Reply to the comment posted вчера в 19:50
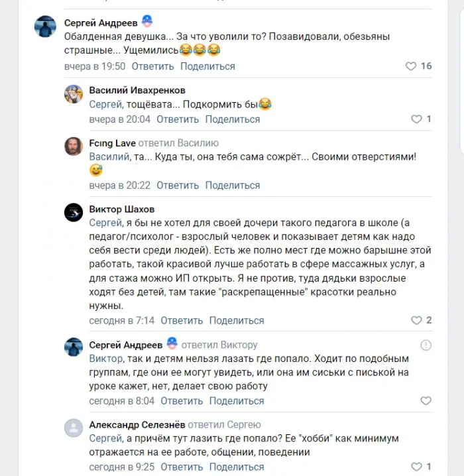This screenshot has height=476, width=464. [x=152, y=66]
